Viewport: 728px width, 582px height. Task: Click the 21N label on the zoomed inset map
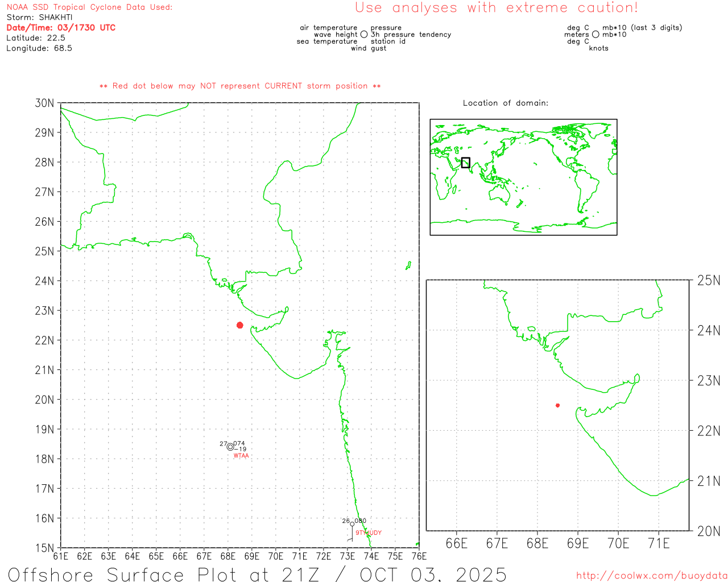[709, 481]
